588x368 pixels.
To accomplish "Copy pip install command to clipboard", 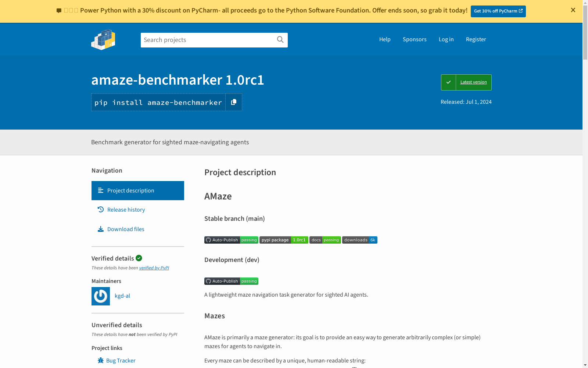I will (234, 102).
